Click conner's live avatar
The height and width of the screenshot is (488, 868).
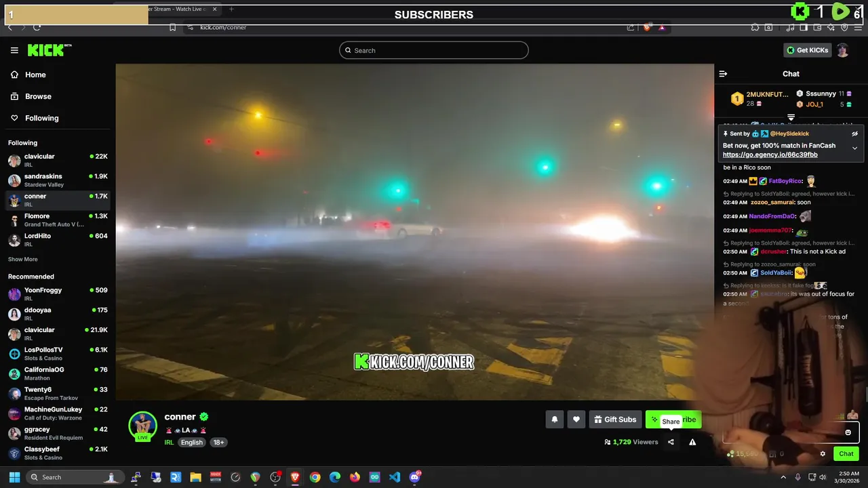(142, 426)
